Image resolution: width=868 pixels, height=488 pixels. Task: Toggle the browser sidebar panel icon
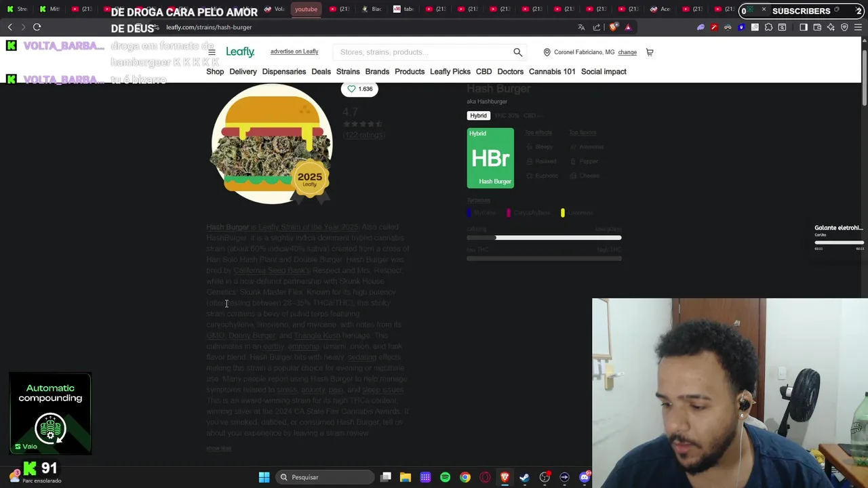click(804, 27)
